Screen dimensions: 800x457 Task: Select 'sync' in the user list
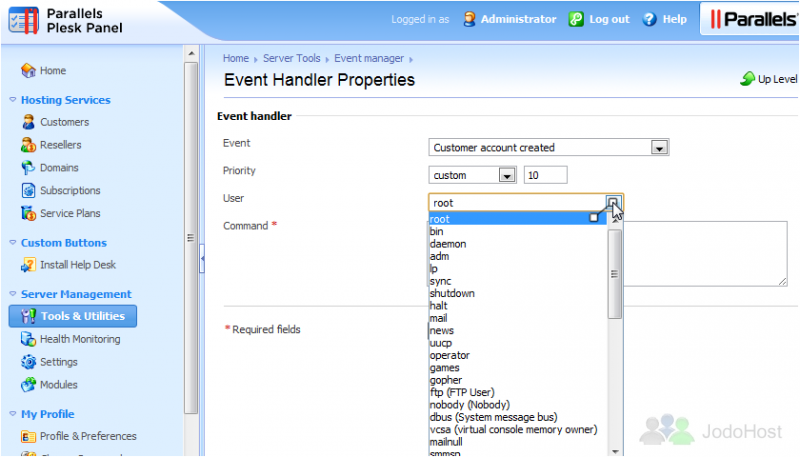pos(518,281)
